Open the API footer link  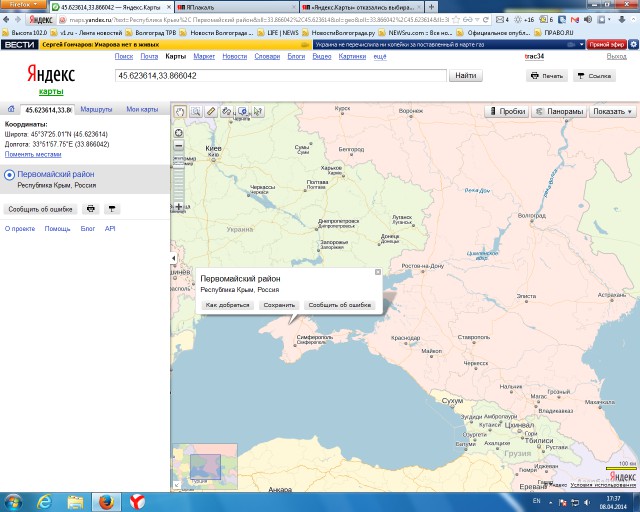[110, 229]
